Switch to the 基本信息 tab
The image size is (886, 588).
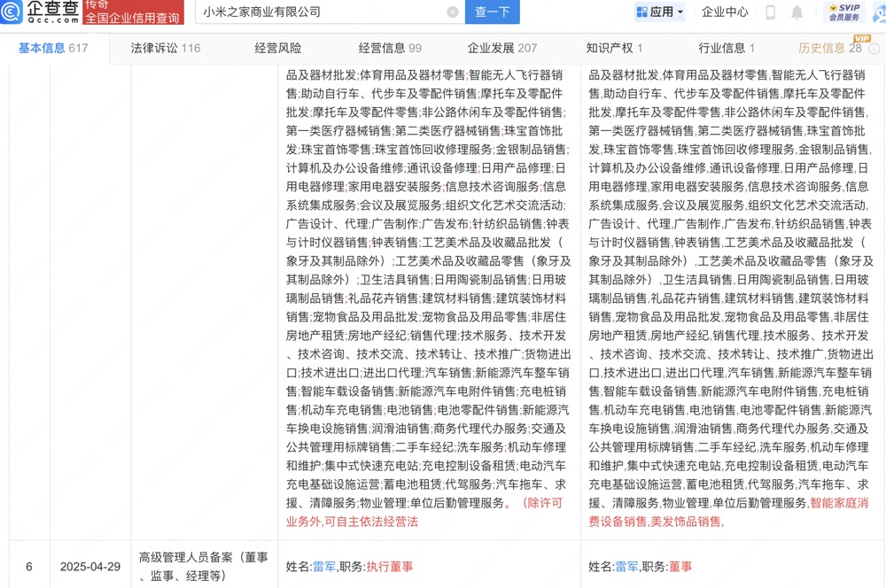pyautogui.click(x=53, y=48)
